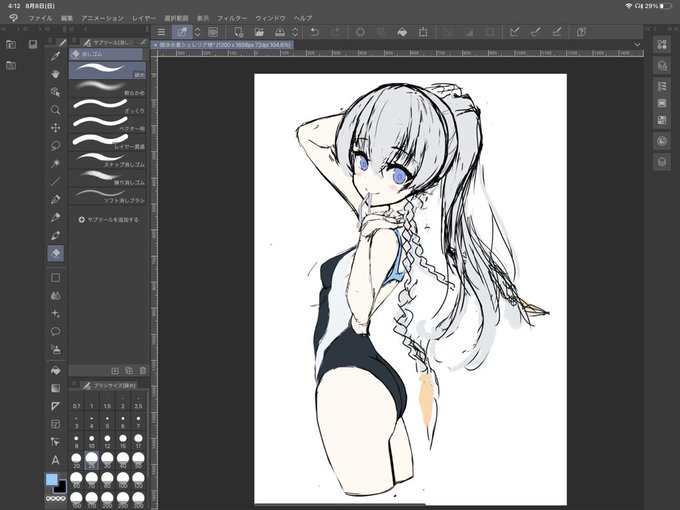Toggle the highlighted brush icon in the command bar

pos(182,32)
